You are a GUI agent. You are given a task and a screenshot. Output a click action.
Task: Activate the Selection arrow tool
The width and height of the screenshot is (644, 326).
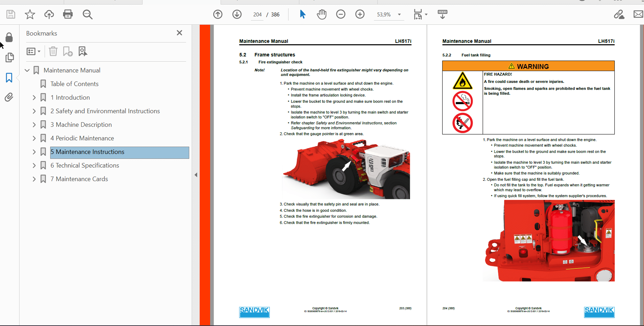pyautogui.click(x=302, y=14)
